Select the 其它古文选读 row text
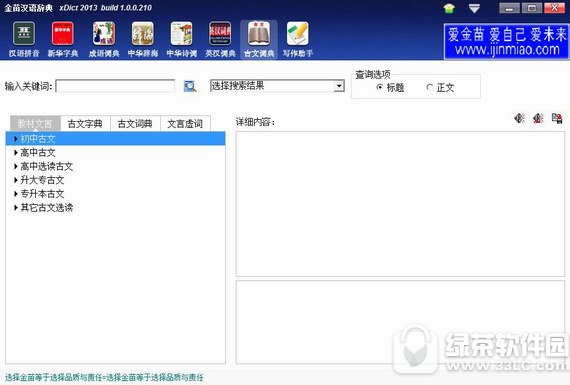Viewport: 570px width, 385px height. (47, 207)
